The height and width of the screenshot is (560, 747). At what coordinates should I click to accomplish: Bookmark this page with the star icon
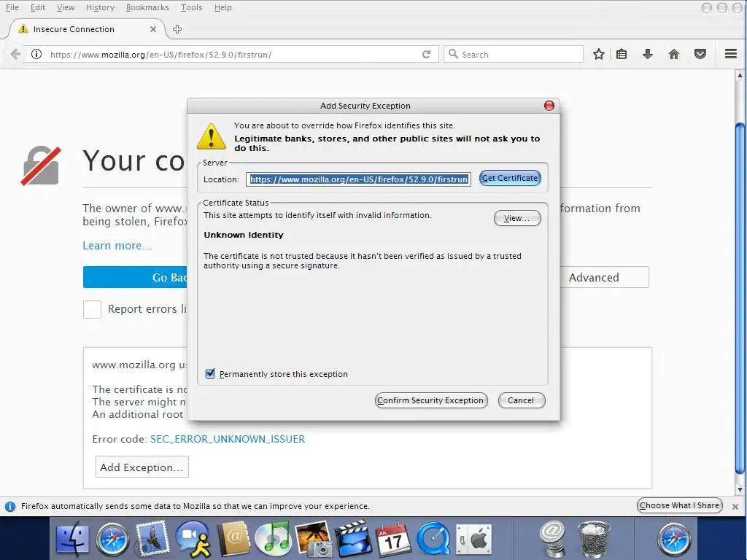tap(599, 54)
